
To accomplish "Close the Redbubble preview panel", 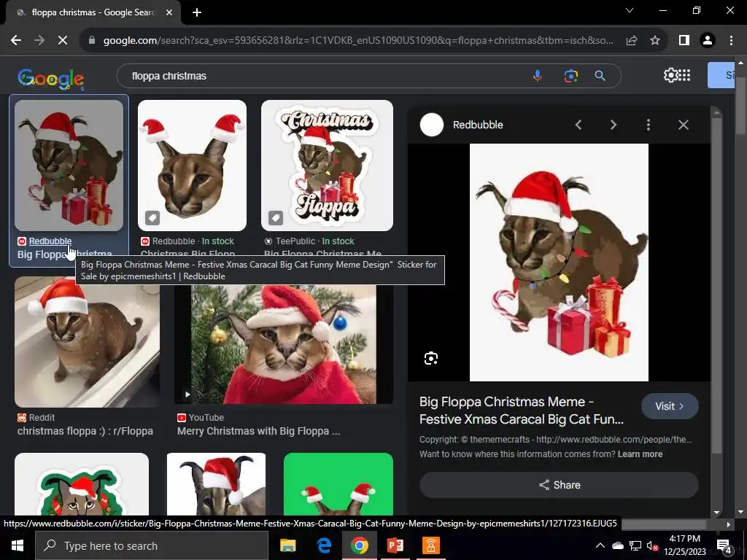I will (683, 125).
